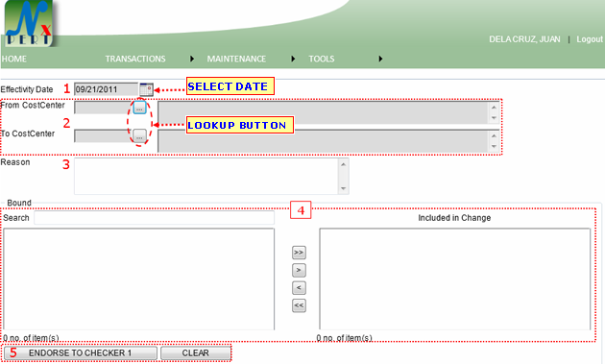Screen dimensions: 605x364
Task: Expand the TOOLS menu arrow
Action: pos(380,59)
